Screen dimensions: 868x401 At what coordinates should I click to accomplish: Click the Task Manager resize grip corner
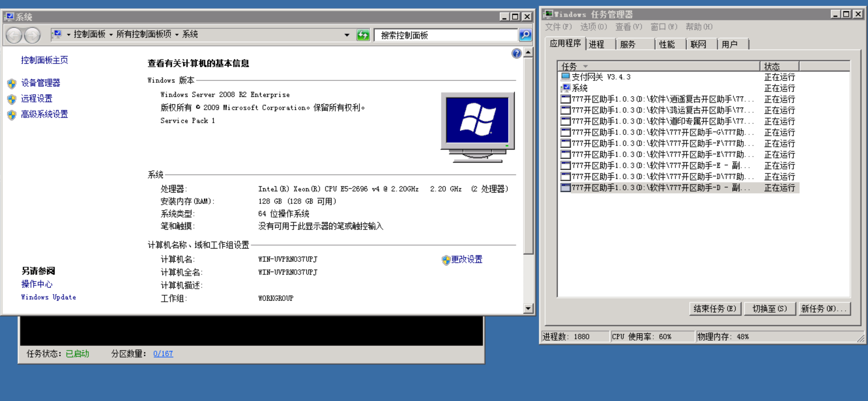click(861, 339)
